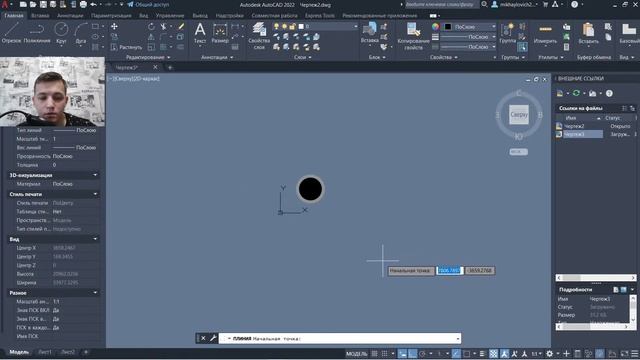Viewport: 640px width, 360px height.
Task: Click the help icon in Внешние ссылки panel
Action: 609,93
